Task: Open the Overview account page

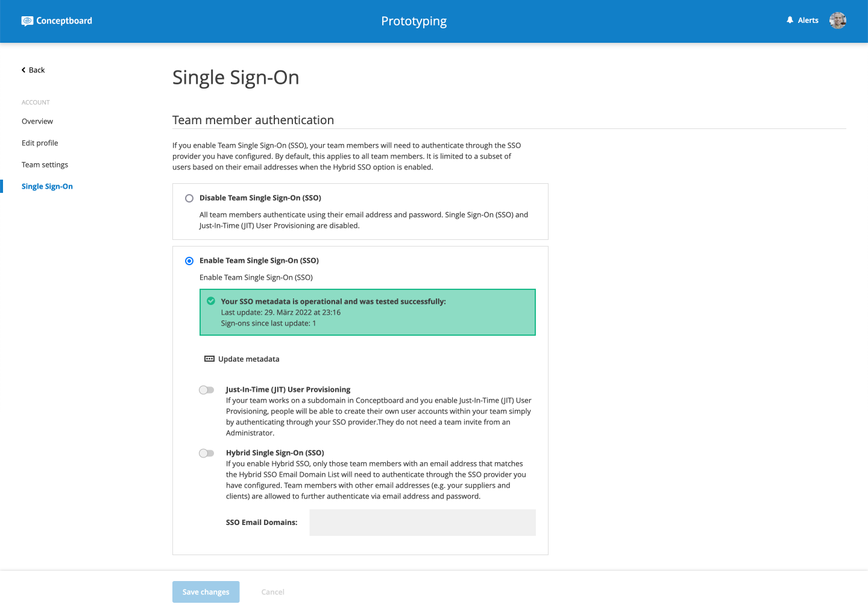Action: pyautogui.click(x=37, y=121)
